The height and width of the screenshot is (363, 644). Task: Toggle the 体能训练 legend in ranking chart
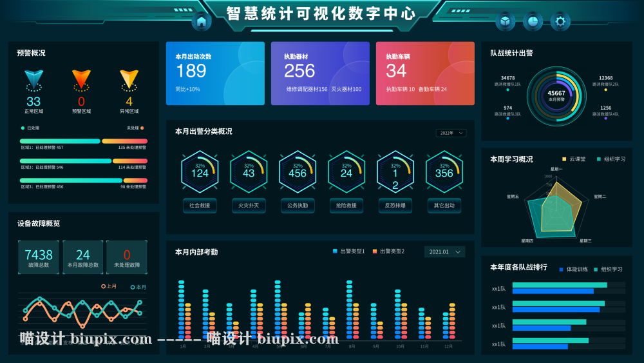coord(573,270)
